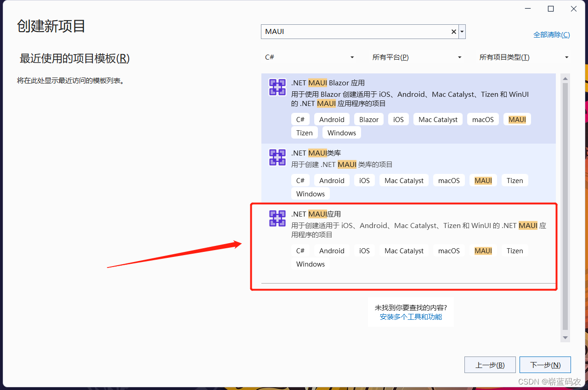Click the Windows tag in MAUI应用 template
The image size is (588, 390).
pyautogui.click(x=311, y=264)
